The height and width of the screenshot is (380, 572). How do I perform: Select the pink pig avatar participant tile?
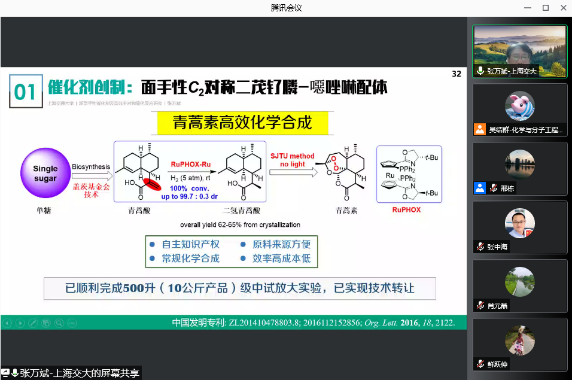point(520,110)
